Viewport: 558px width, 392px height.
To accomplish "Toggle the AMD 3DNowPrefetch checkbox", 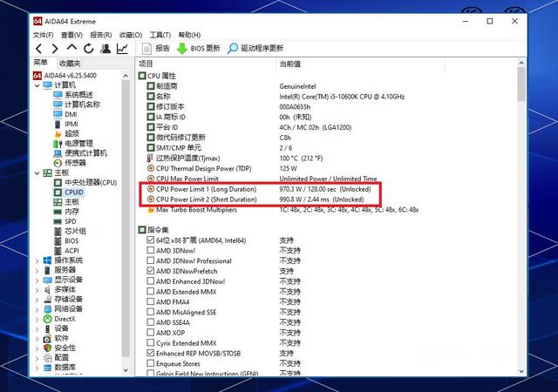I will 151,271.
